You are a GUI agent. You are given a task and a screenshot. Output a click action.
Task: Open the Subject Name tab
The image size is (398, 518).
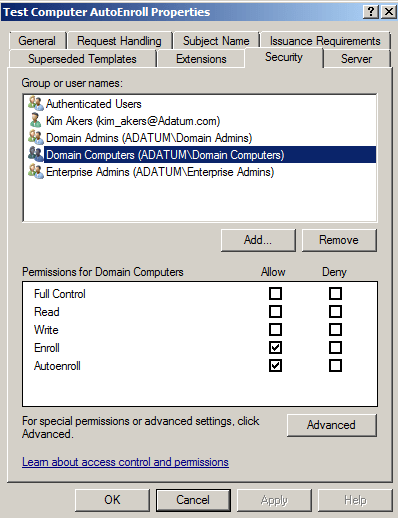pos(216,41)
